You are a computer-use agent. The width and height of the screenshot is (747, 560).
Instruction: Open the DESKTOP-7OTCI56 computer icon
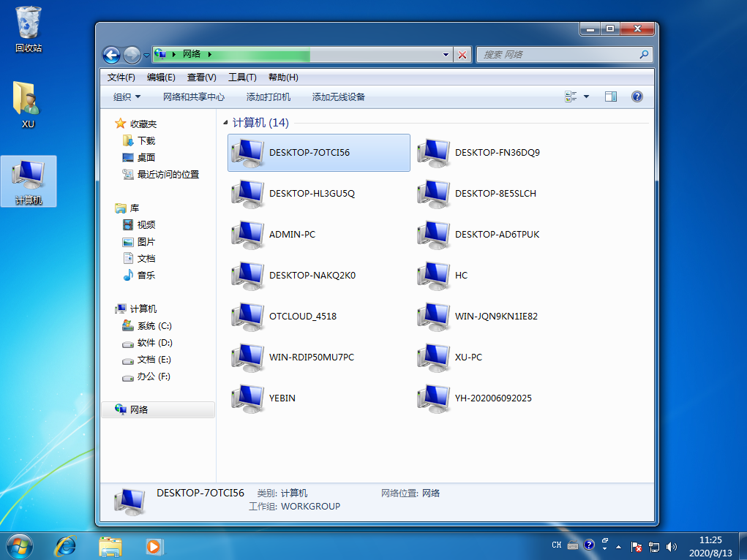pyautogui.click(x=248, y=153)
